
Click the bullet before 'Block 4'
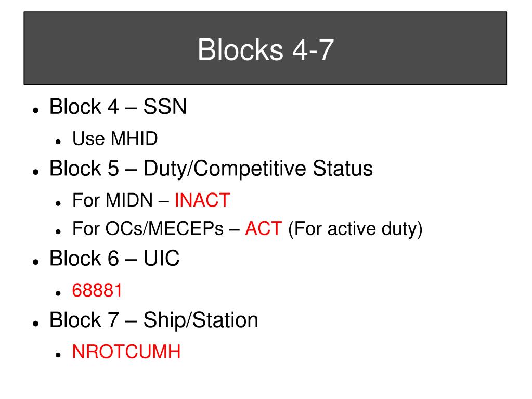pyautogui.click(x=36, y=110)
